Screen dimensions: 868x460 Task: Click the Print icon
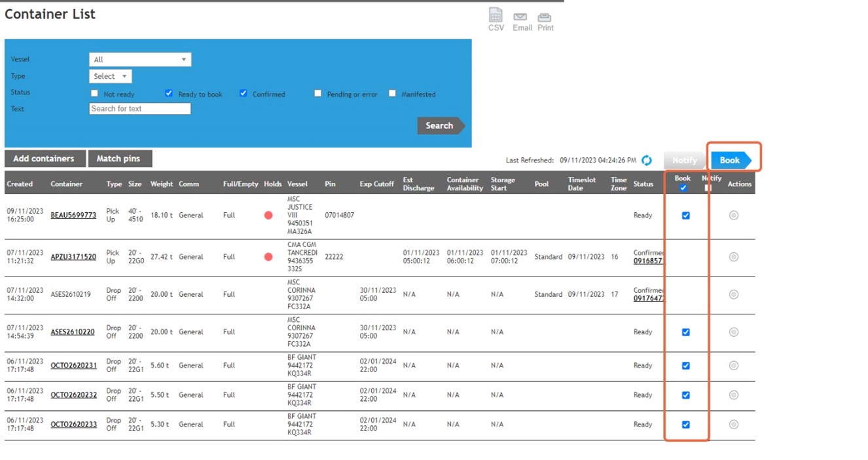coord(545,17)
